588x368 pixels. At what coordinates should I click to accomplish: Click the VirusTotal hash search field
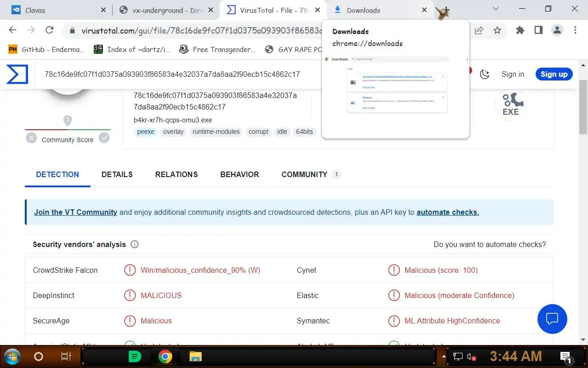(x=172, y=74)
